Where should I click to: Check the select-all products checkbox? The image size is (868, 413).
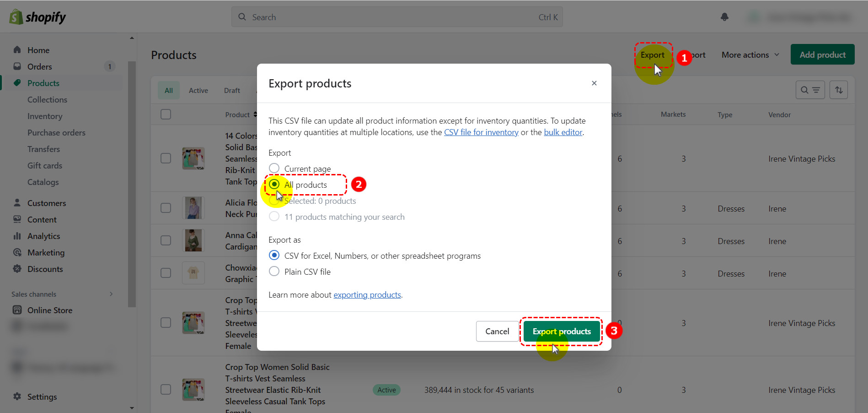[x=166, y=114]
